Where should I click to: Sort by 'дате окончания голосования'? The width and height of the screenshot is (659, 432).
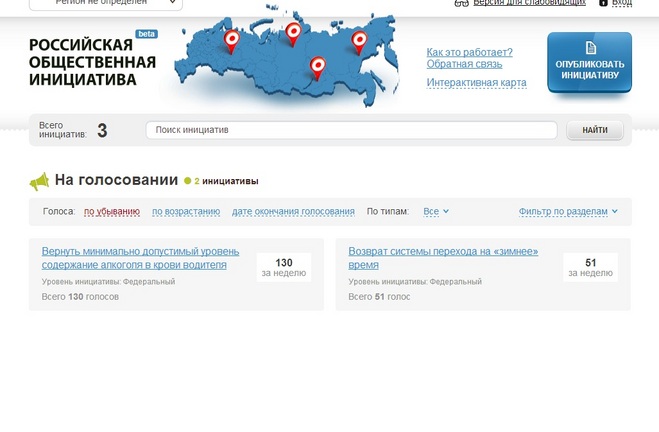pyautogui.click(x=293, y=211)
